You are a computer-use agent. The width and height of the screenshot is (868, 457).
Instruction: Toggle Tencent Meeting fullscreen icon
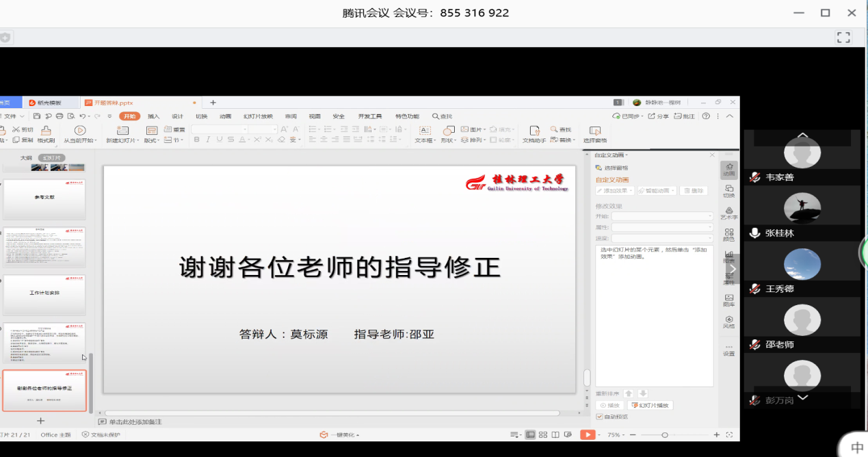[843, 38]
